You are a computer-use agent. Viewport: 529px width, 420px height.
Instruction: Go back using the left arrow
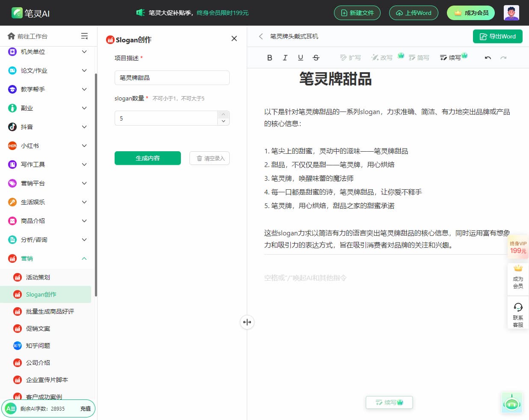261,36
